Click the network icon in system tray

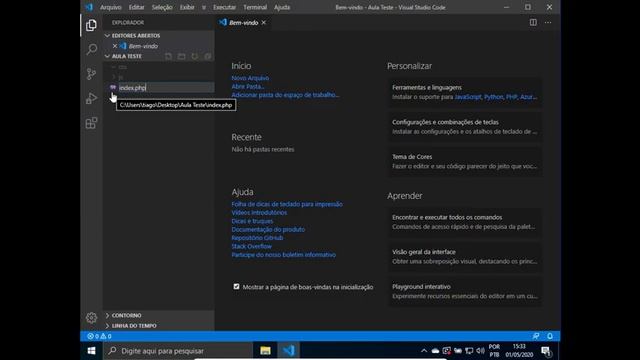(x=469, y=351)
